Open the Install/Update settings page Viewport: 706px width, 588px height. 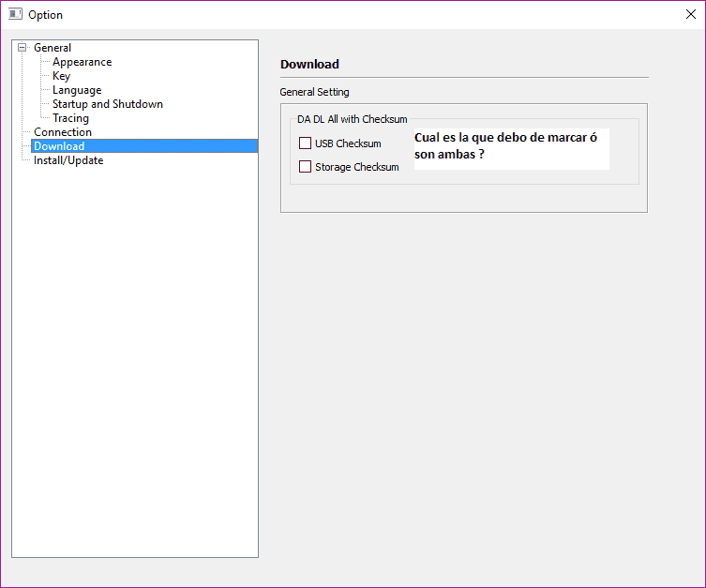[x=68, y=160]
